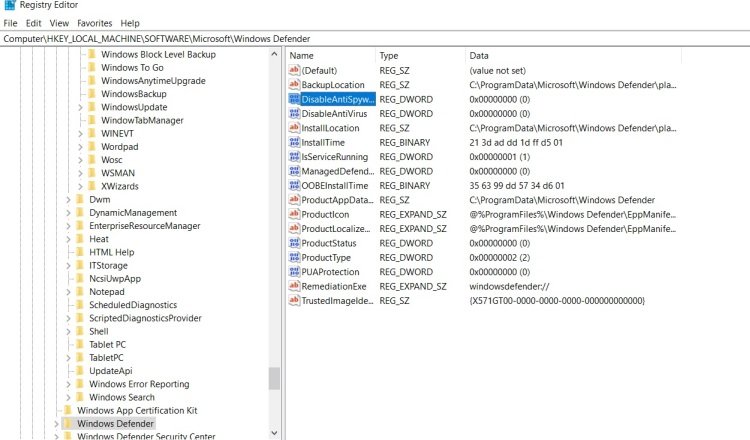Click the tree pane scrollbar thumb
This screenshot has height=440, width=750.
click(x=274, y=378)
